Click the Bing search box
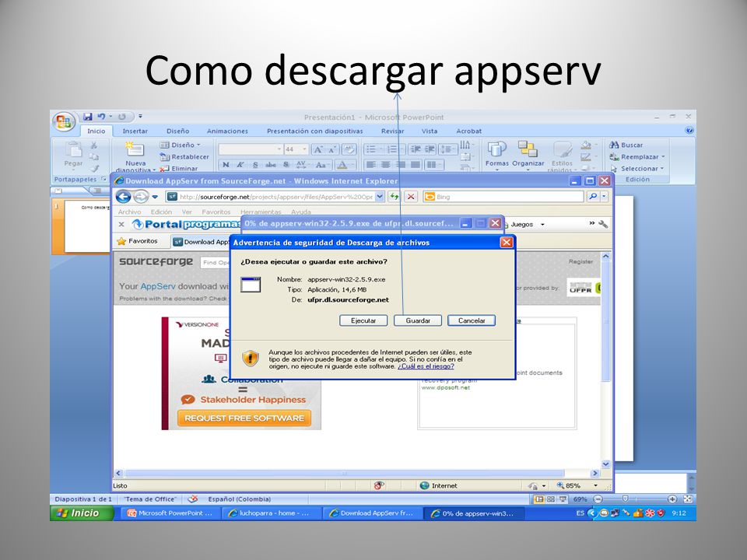This screenshot has height=560, width=747. [x=503, y=197]
